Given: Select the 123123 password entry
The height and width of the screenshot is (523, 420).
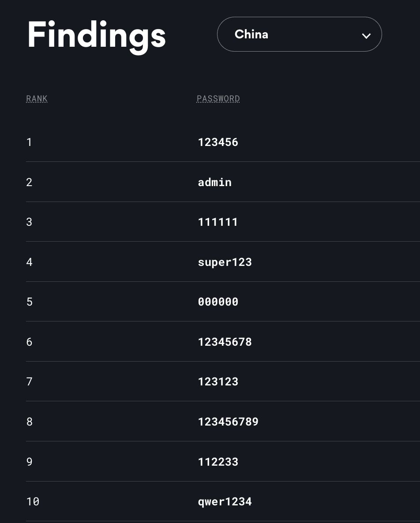Looking at the screenshot, I should click(x=218, y=381).
